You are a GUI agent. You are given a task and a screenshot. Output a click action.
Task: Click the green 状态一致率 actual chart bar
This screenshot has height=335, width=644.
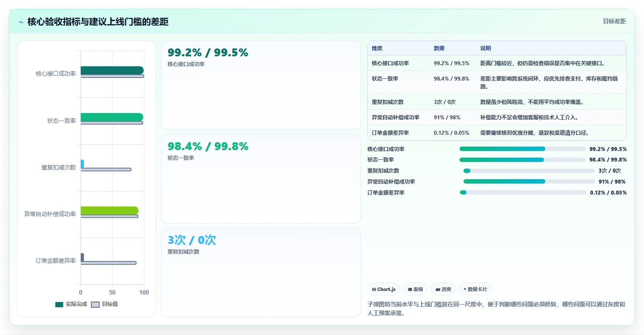(112, 117)
